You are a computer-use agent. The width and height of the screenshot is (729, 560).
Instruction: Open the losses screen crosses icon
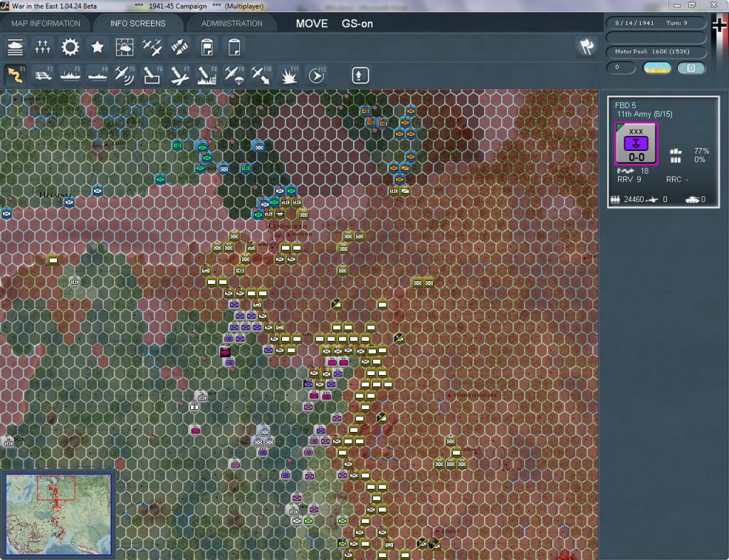pos(42,47)
